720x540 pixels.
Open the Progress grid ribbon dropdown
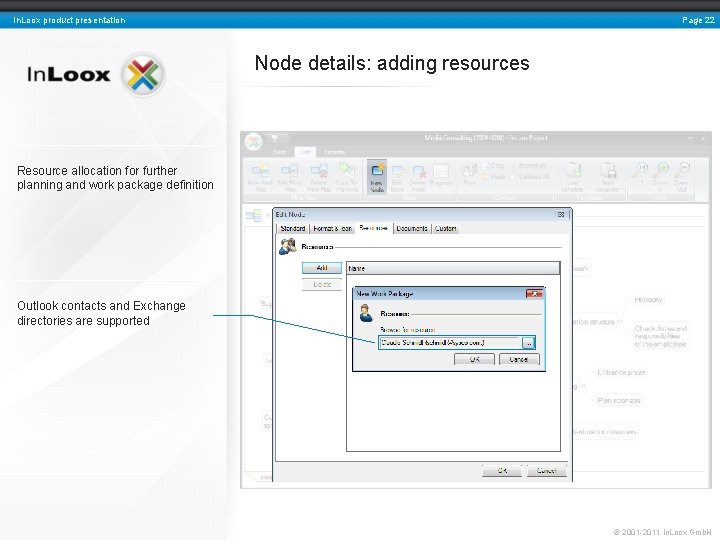tap(441, 176)
